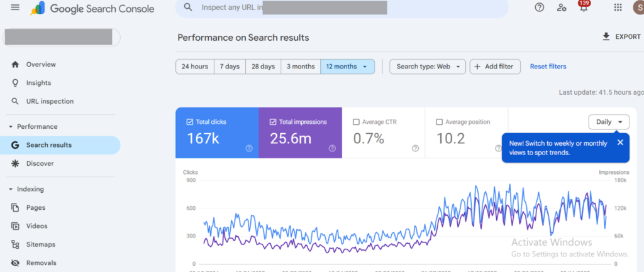644x272 pixels.
Task: Open the user settings people icon
Action: [562, 8]
